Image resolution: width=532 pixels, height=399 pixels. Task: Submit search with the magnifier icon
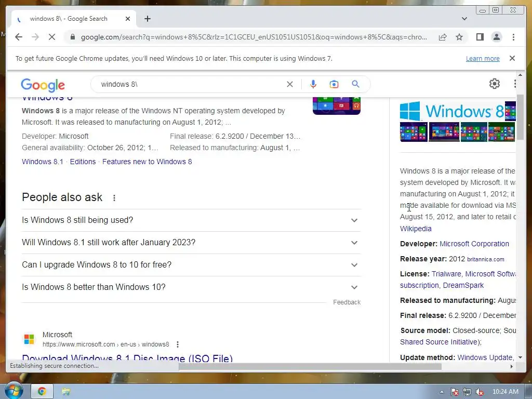coord(355,84)
